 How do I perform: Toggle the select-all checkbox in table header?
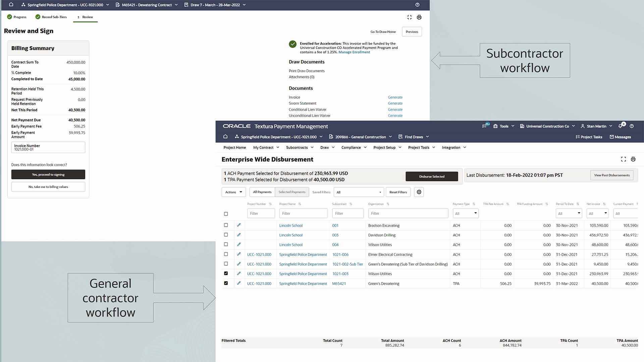[x=226, y=214]
